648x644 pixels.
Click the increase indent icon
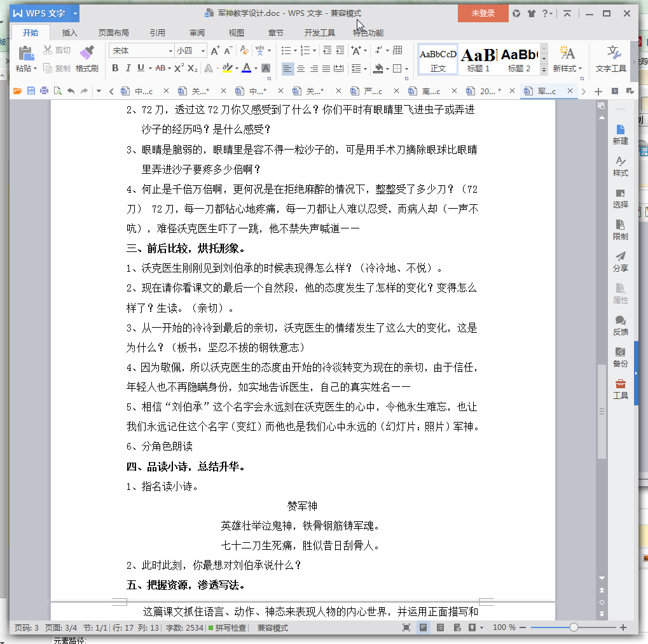click(x=340, y=50)
